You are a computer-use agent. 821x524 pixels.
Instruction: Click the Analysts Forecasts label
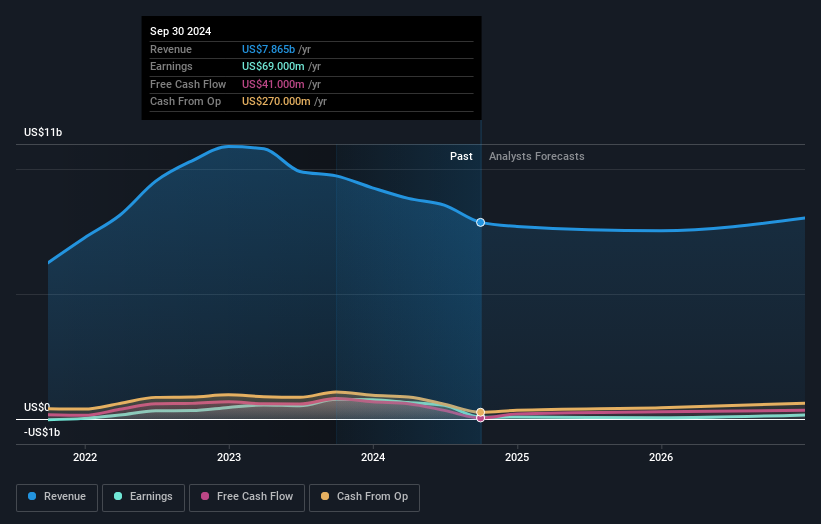click(x=537, y=156)
